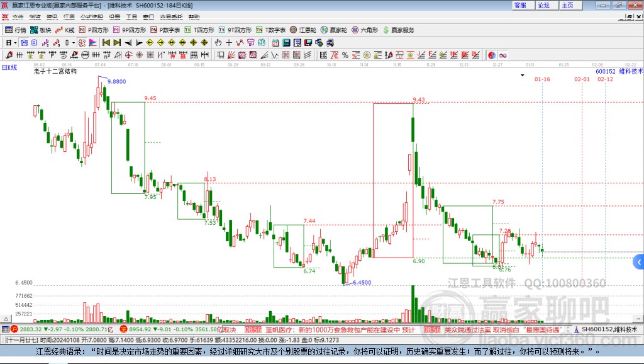Open the chart options black triangle dropdown

tap(523, 76)
